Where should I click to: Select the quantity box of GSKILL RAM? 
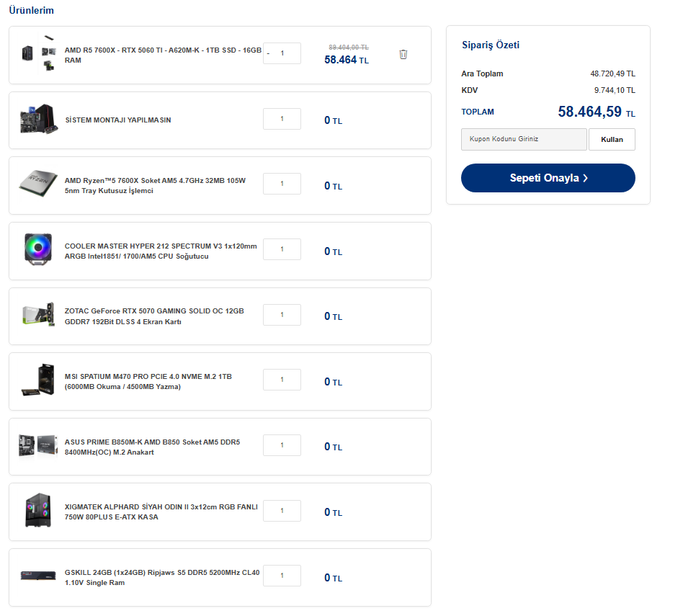tap(282, 576)
